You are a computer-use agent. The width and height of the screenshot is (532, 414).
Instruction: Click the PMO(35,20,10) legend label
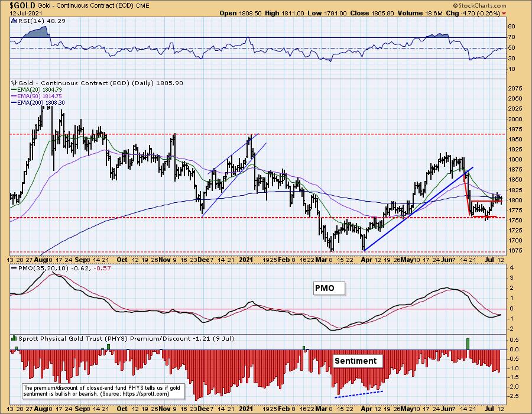tap(43, 268)
